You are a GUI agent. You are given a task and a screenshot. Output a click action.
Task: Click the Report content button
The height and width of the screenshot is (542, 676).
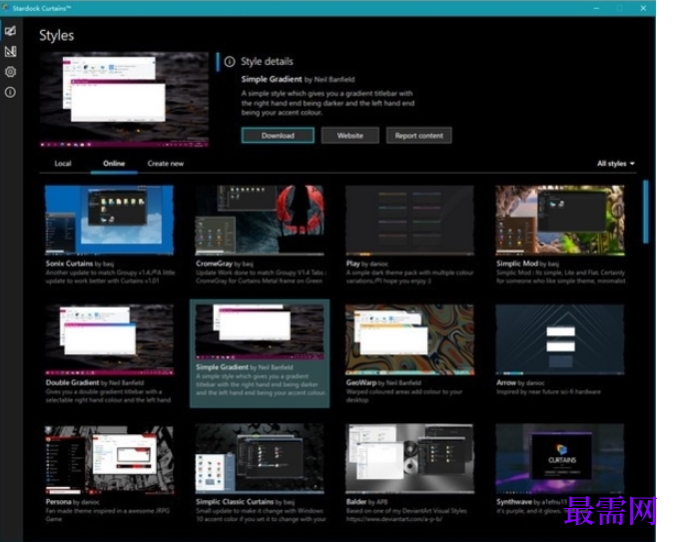419,135
